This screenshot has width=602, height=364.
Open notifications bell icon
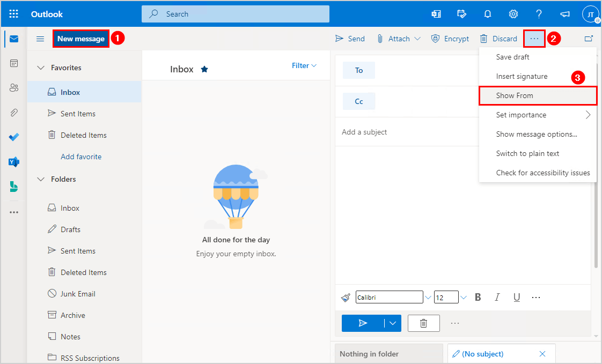488,14
